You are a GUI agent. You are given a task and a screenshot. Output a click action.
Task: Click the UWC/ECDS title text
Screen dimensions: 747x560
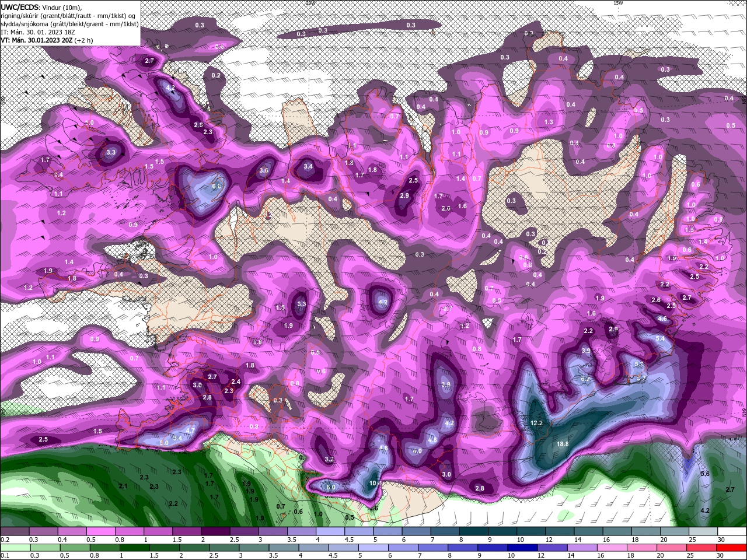click(x=20, y=6)
